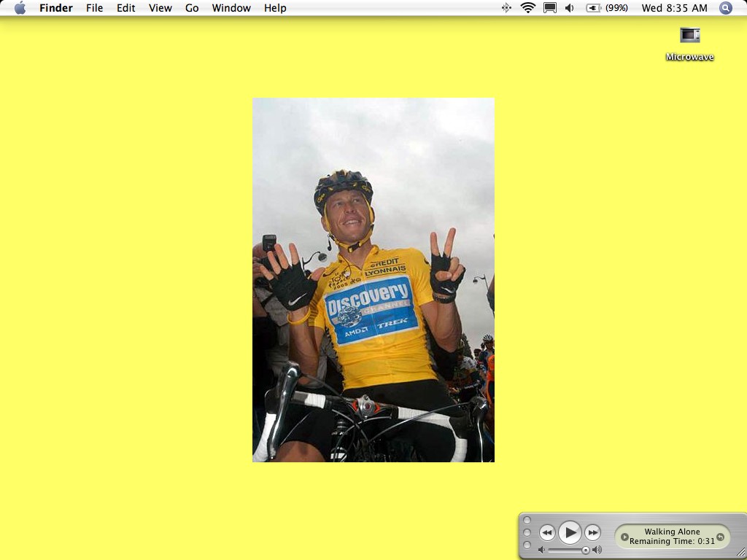The width and height of the screenshot is (747, 560).
Task: Click the Wed 8:35 AM clock
Action: (x=674, y=7)
